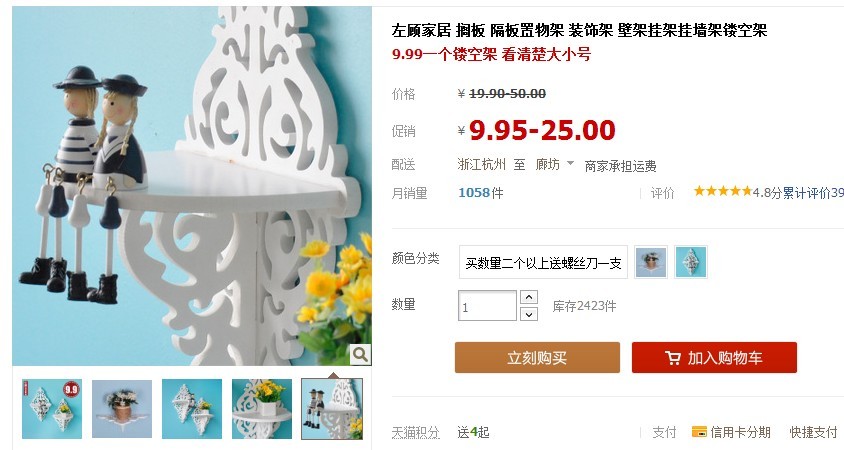Click the shopping cart icon in 加入购物车 button
Screen dimensions: 844x450
click(x=673, y=358)
